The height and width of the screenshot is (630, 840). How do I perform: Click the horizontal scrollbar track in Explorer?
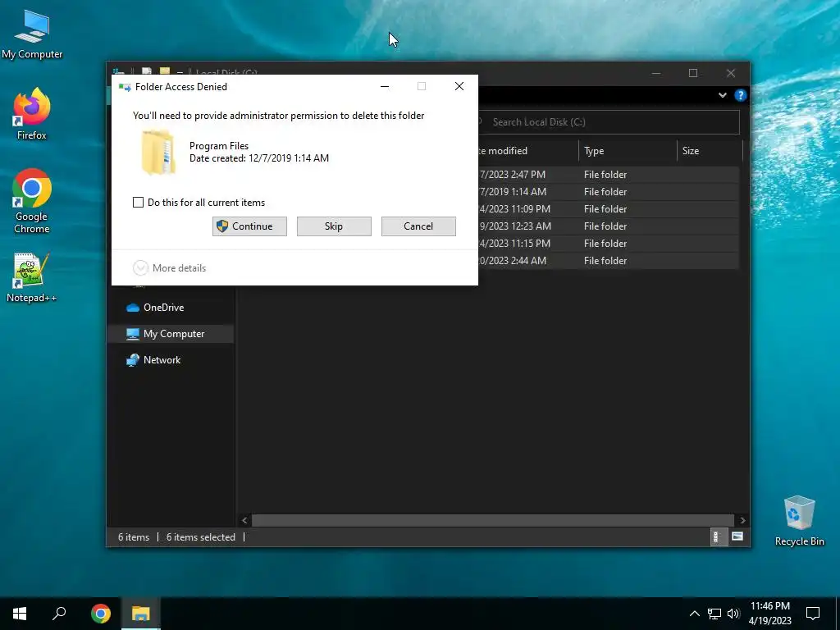pos(493,520)
